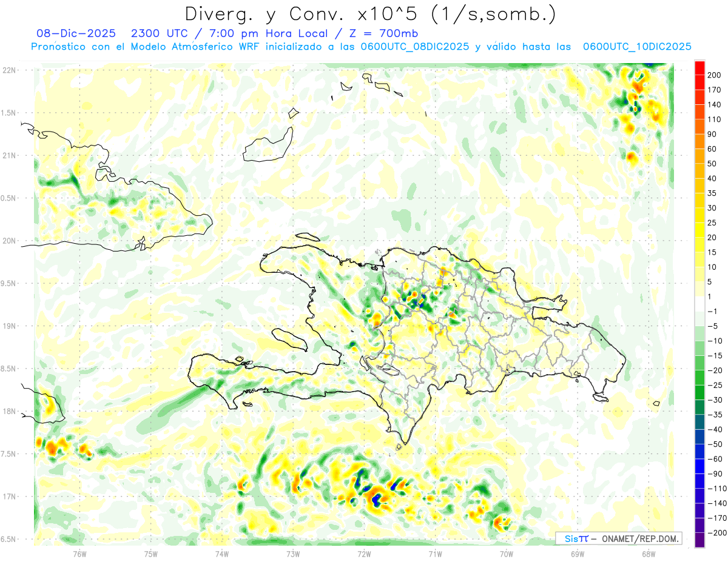Image resolution: width=728 pixels, height=562 pixels.
Task: Click the '69W' longitude label
Action: coord(578,554)
